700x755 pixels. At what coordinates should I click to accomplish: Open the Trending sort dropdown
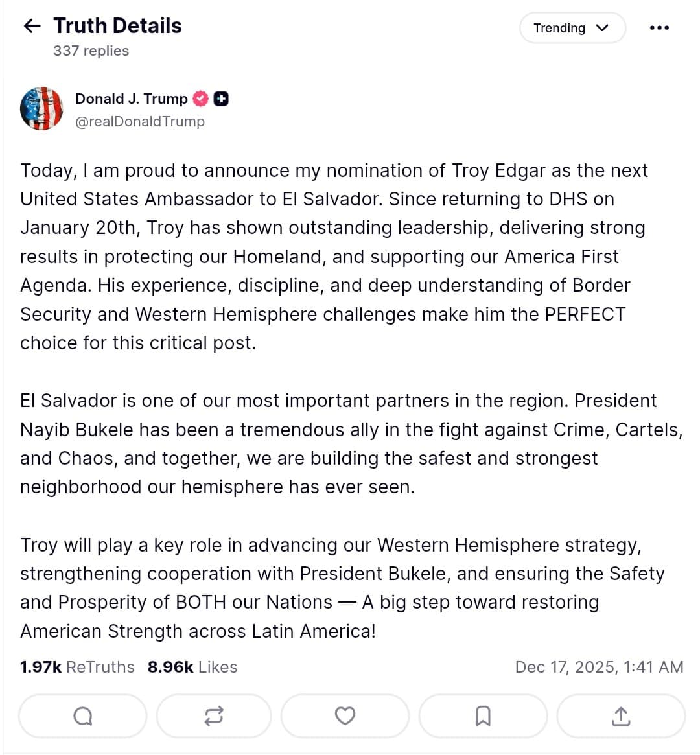572,28
